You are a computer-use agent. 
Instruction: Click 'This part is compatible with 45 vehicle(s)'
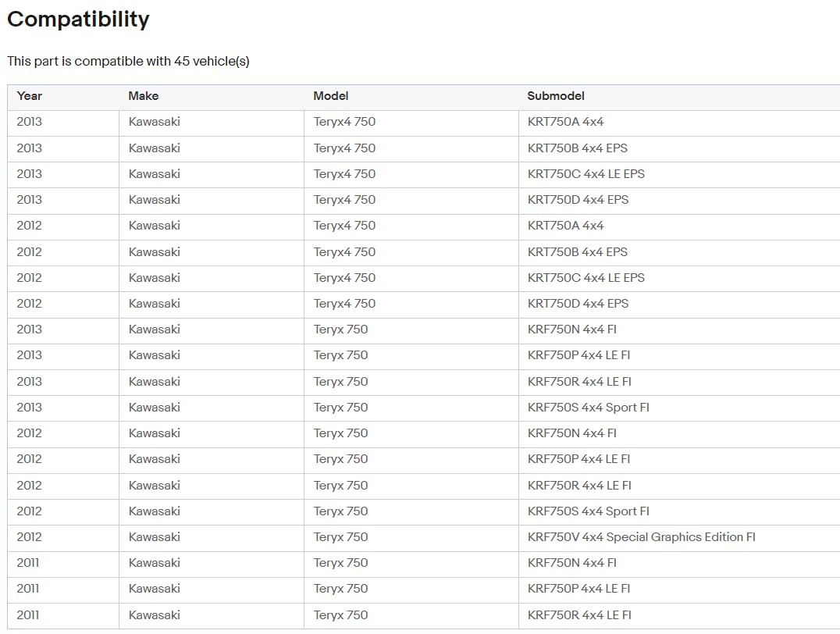128,61
